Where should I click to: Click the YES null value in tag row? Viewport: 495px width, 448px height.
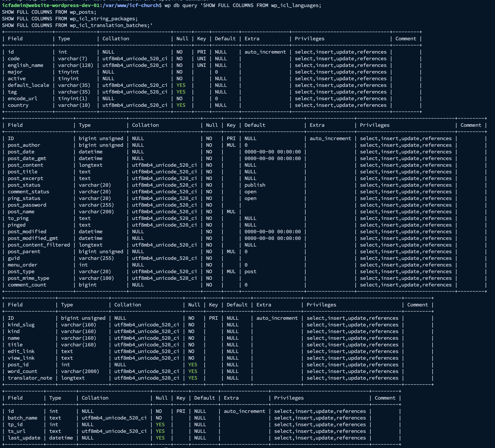pos(181,92)
